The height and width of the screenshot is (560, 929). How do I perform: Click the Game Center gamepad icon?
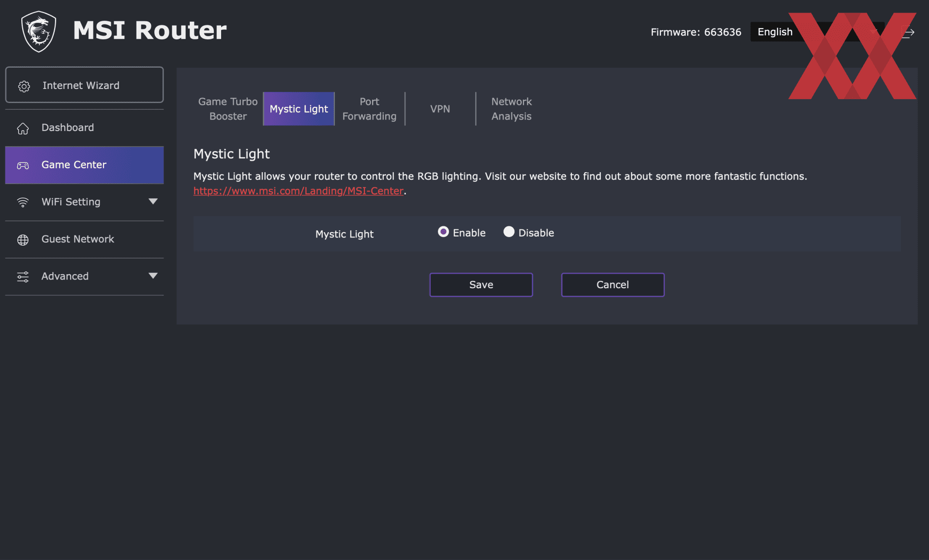(23, 165)
